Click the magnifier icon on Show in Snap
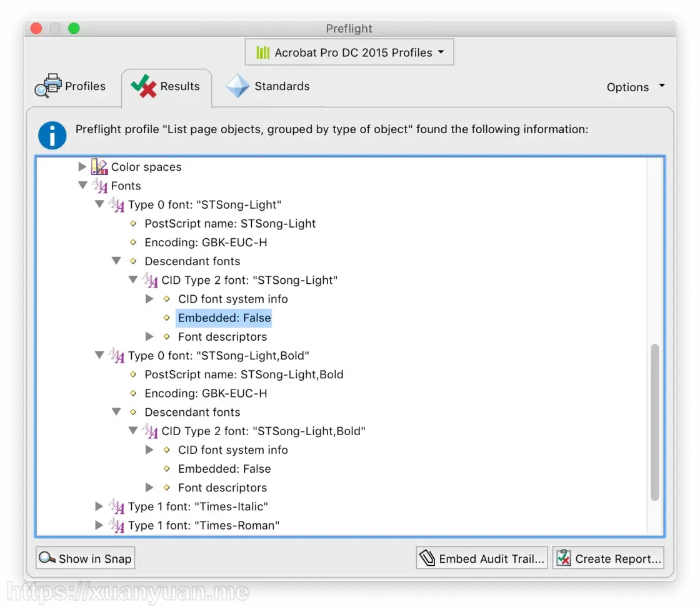 (x=47, y=558)
